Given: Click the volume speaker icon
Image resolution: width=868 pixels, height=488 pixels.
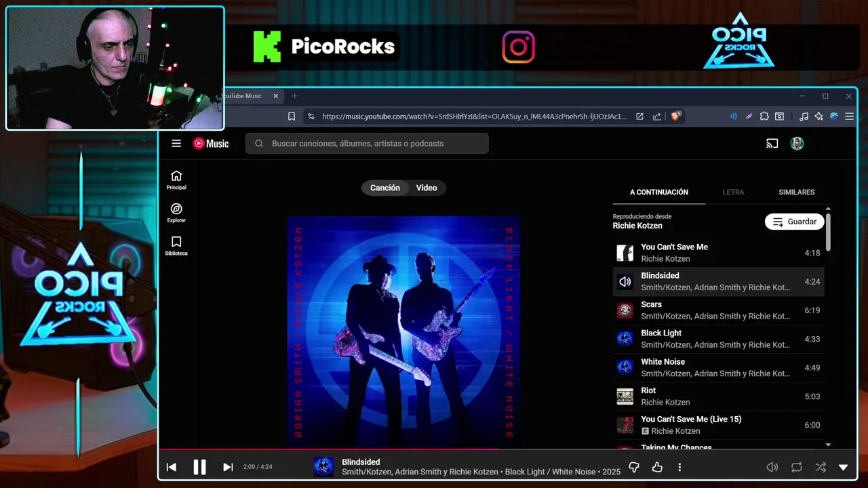Looking at the screenshot, I should pos(772,467).
